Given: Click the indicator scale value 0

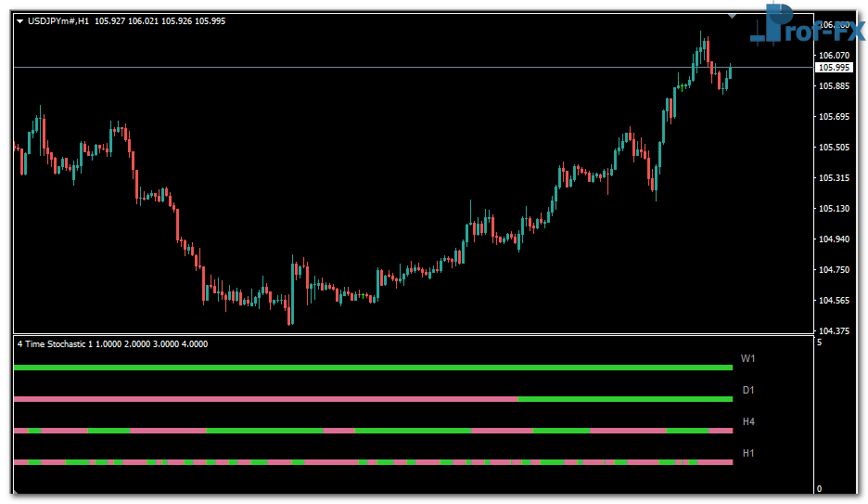Looking at the screenshot, I should pos(819,489).
